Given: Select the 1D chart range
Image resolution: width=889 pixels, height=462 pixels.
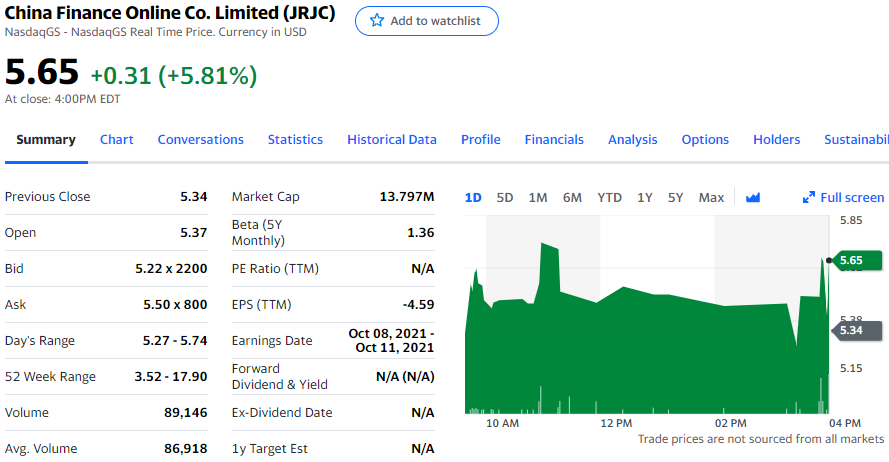Looking at the screenshot, I should (473, 197).
